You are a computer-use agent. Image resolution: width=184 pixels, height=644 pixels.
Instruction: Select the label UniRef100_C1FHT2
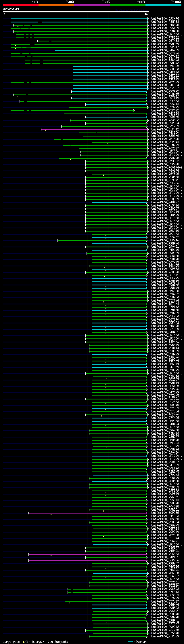(x=165, y=130)
